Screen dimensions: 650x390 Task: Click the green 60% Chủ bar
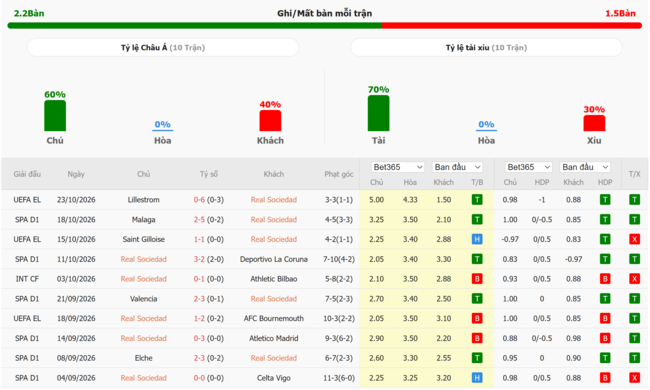[55, 116]
